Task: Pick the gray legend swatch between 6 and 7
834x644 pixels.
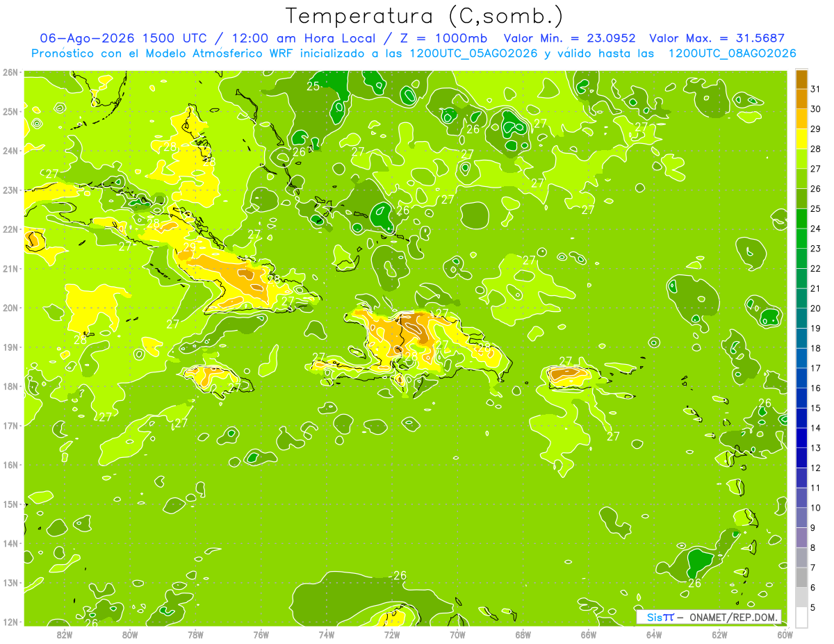Action: pos(801,577)
